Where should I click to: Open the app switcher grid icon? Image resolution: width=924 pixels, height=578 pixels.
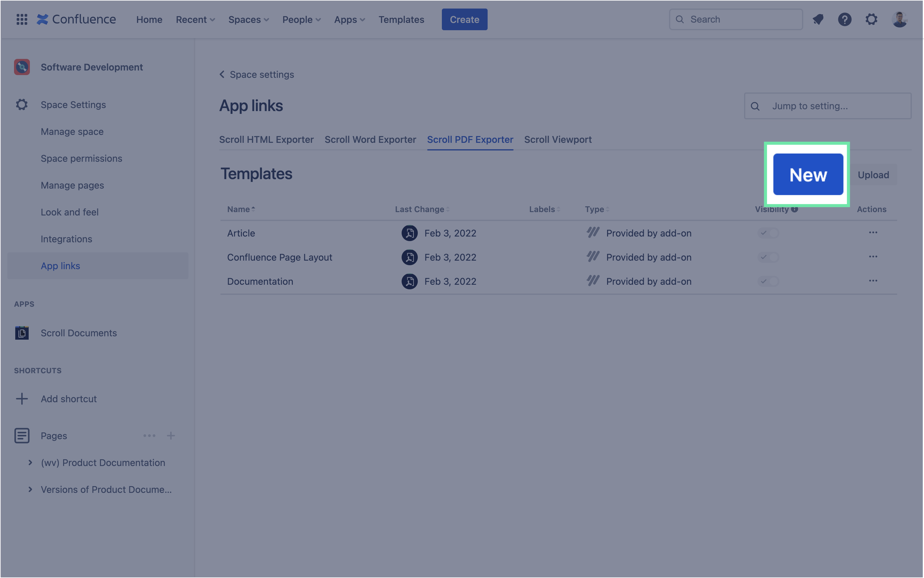click(x=22, y=20)
